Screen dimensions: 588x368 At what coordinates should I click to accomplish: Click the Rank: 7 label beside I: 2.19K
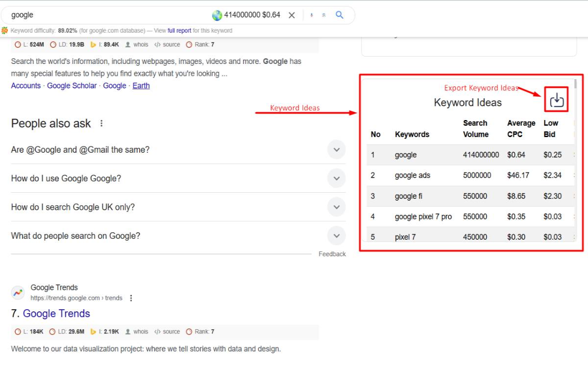click(x=200, y=332)
